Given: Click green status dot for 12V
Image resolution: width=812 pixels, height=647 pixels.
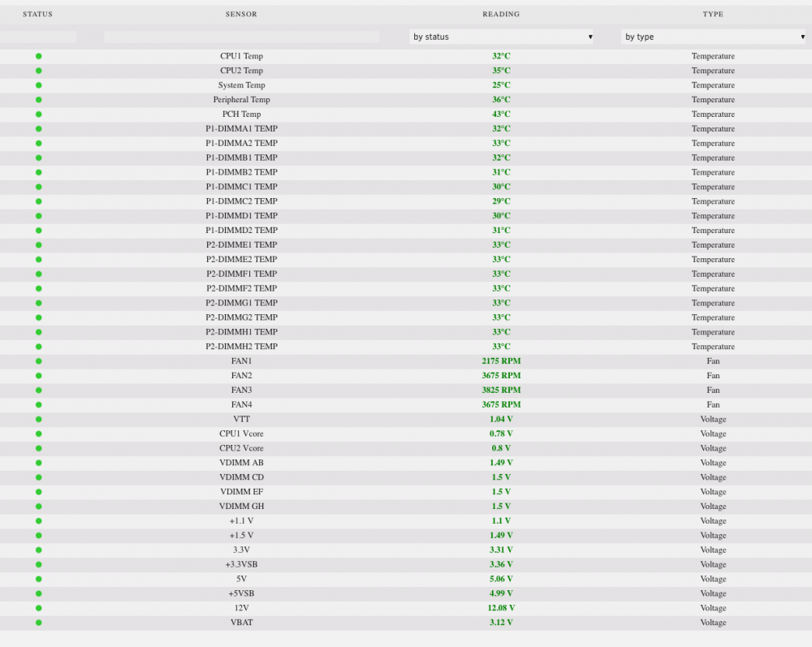Looking at the screenshot, I should coord(38,608).
